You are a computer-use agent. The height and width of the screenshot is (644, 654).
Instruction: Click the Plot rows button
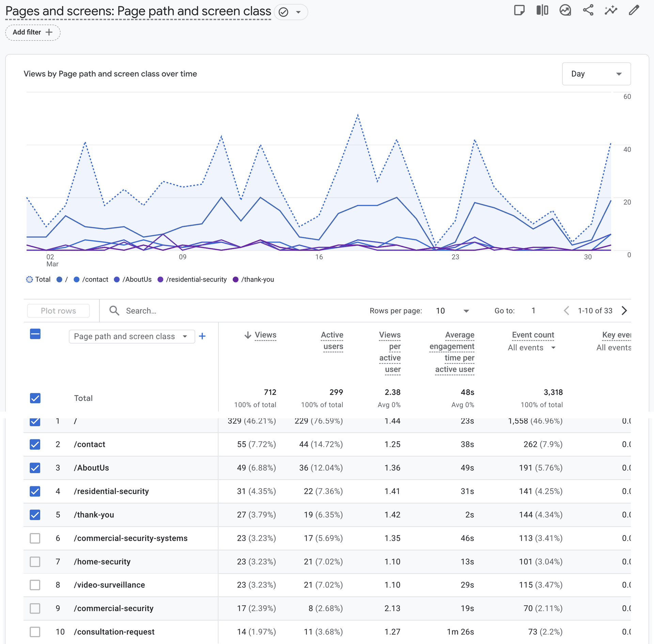point(58,311)
